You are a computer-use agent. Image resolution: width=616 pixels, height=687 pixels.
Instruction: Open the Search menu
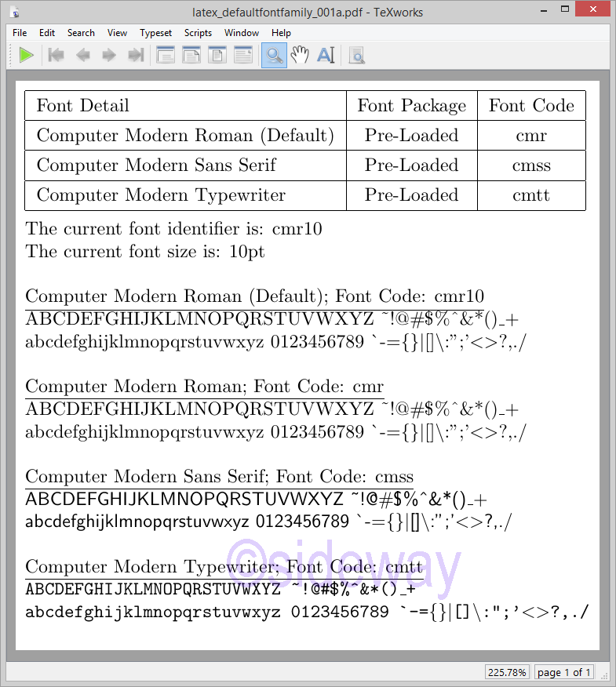pos(81,33)
